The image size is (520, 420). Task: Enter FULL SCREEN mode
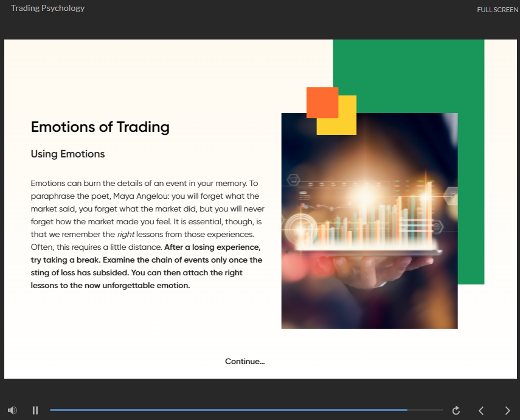tap(497, 10)
